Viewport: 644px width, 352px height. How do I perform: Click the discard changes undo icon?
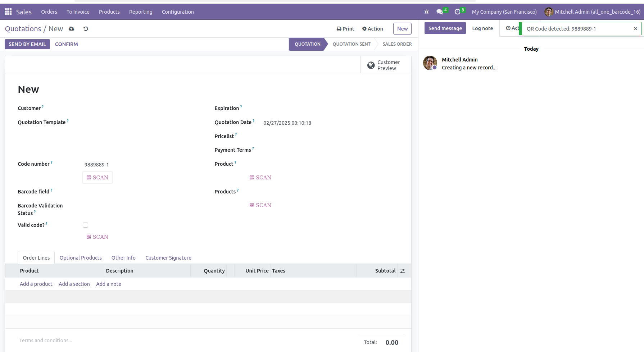coord(86,29)
